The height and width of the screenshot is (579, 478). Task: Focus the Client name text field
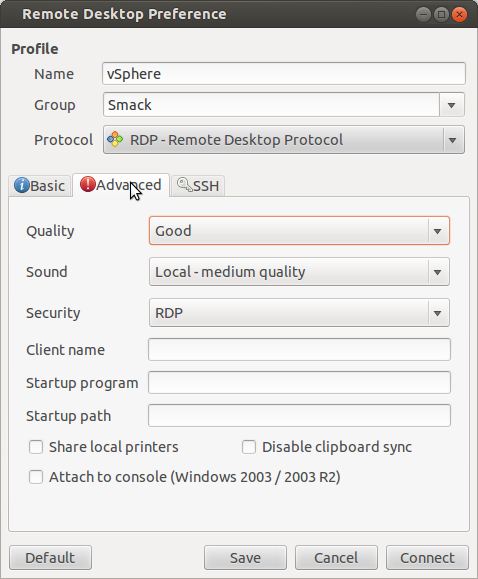299,349
